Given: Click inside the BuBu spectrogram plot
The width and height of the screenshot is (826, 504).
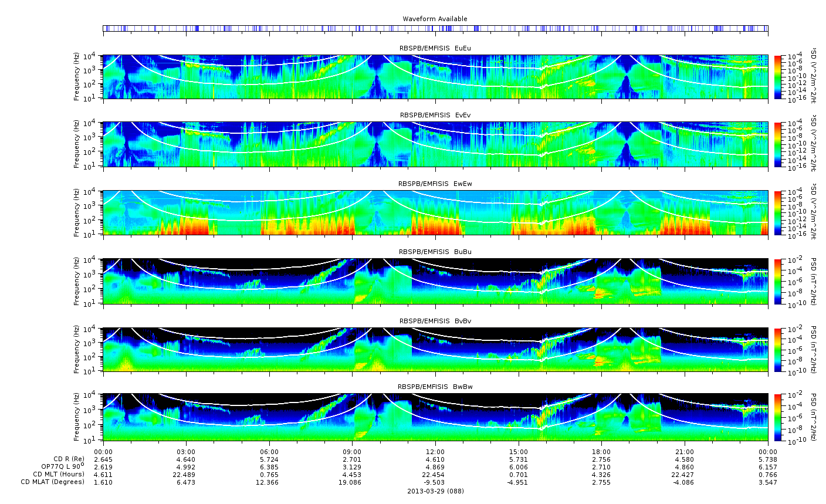Looking at the screenshot, I should (435, 281).
